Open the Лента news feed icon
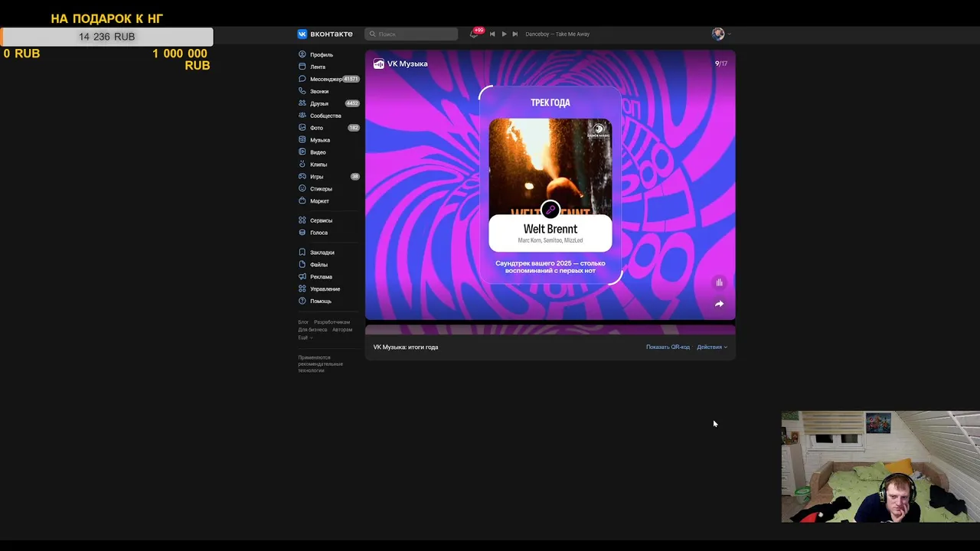This screenshot has height=551, width=980. [302, 67]
